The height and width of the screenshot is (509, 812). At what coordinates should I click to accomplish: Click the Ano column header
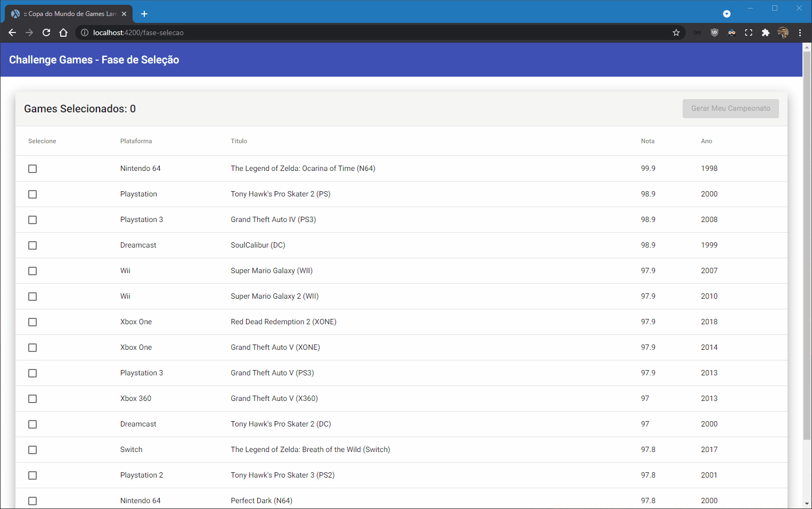click(707, 141)
